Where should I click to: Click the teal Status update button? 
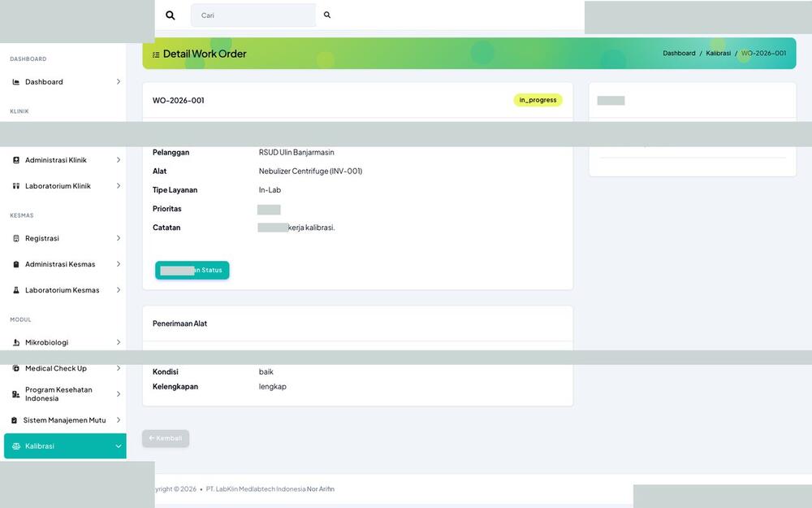192,270
